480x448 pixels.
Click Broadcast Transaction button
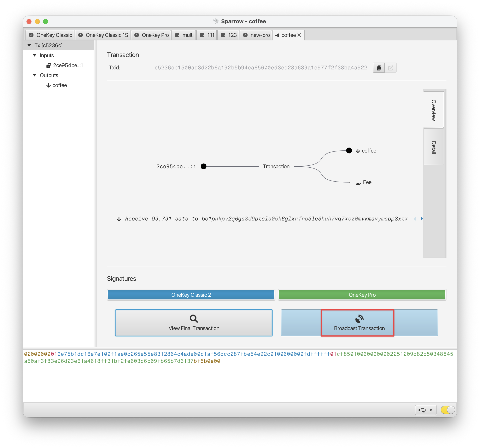click(359, 323)
